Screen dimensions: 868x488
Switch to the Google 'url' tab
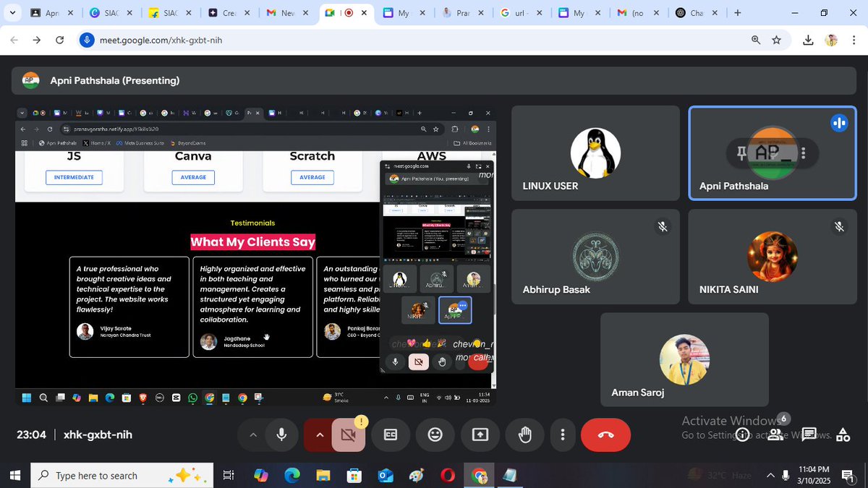522,13
